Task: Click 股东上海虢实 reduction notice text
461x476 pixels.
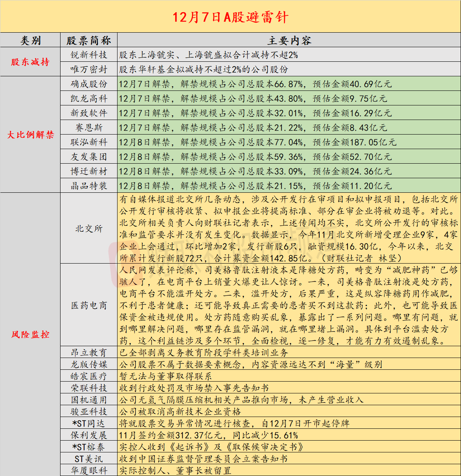Action: [x=209, y=55]
